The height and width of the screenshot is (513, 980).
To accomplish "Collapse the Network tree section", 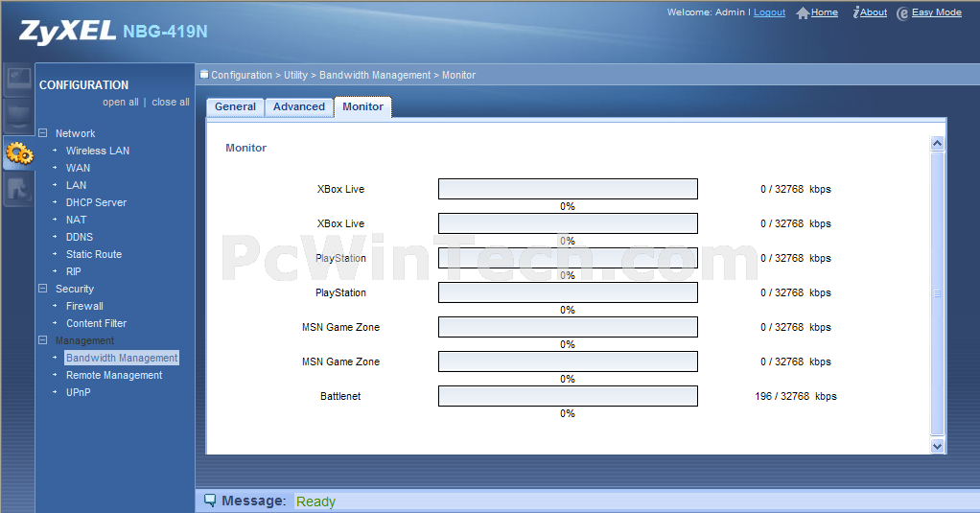I will tap(43, 133).
